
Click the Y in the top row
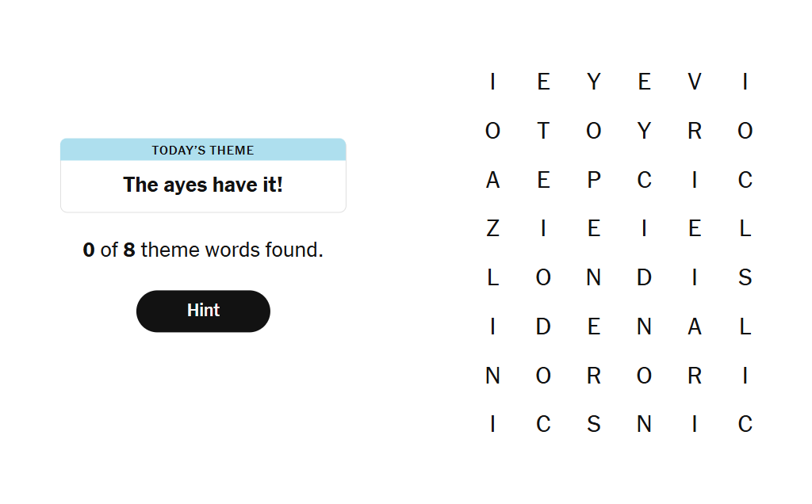coord(594,82)
